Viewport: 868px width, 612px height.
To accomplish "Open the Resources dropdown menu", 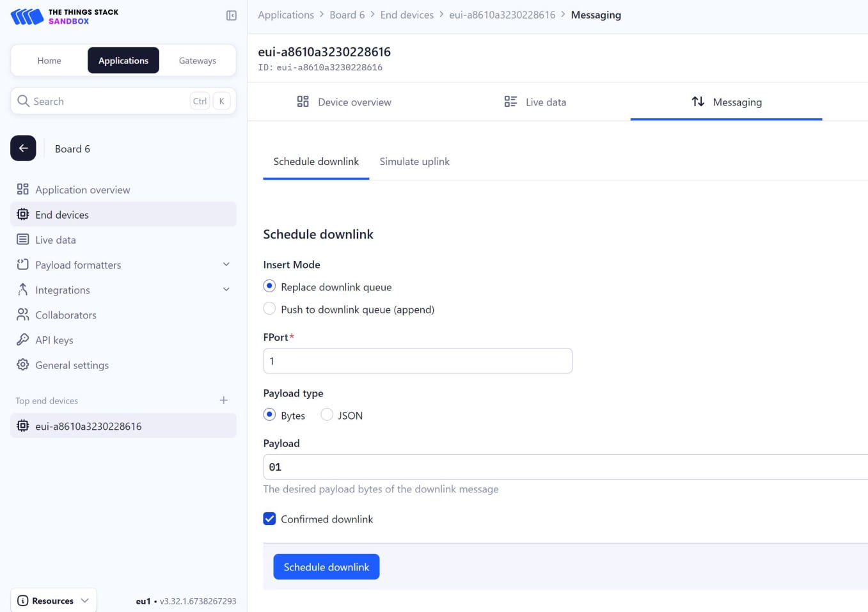I will (54, 600).
